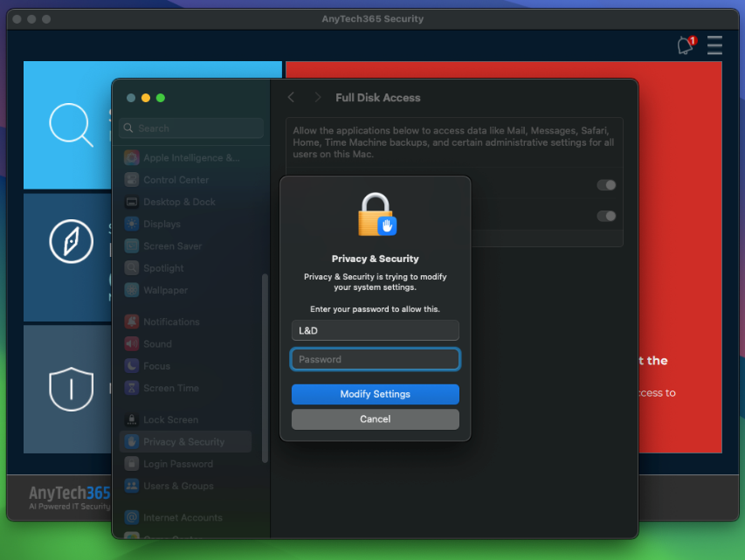Open AnyTech365 hamburger menu

tap(714, 45)
